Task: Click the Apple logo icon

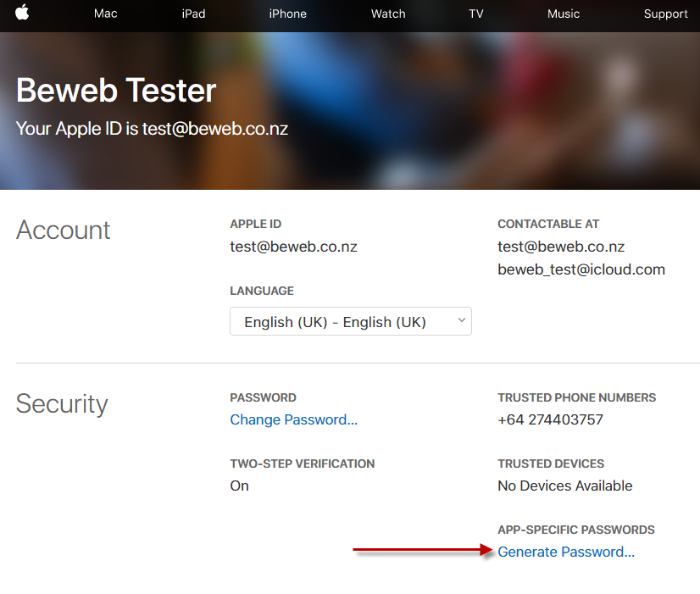Action: coord(22,13)
